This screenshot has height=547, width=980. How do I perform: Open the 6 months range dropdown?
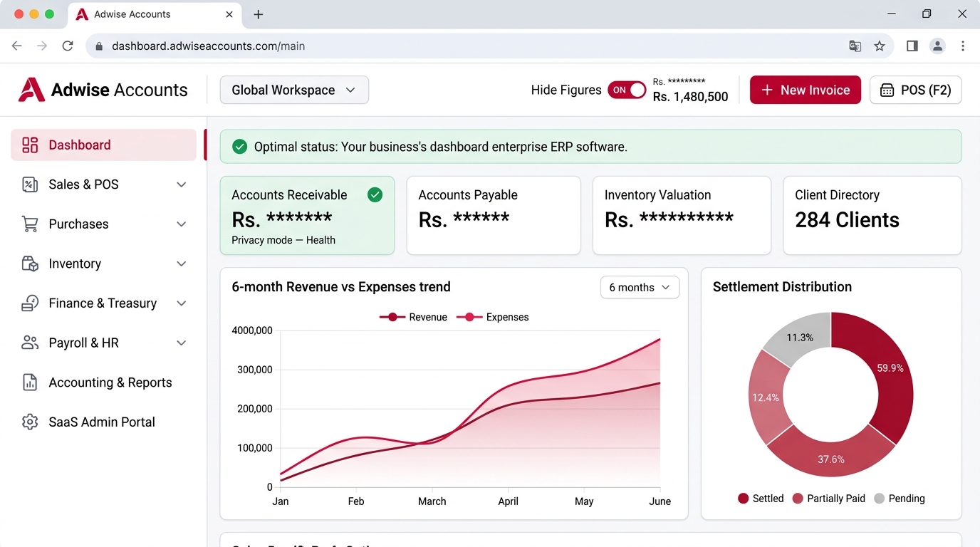click(x=640, y=288)
